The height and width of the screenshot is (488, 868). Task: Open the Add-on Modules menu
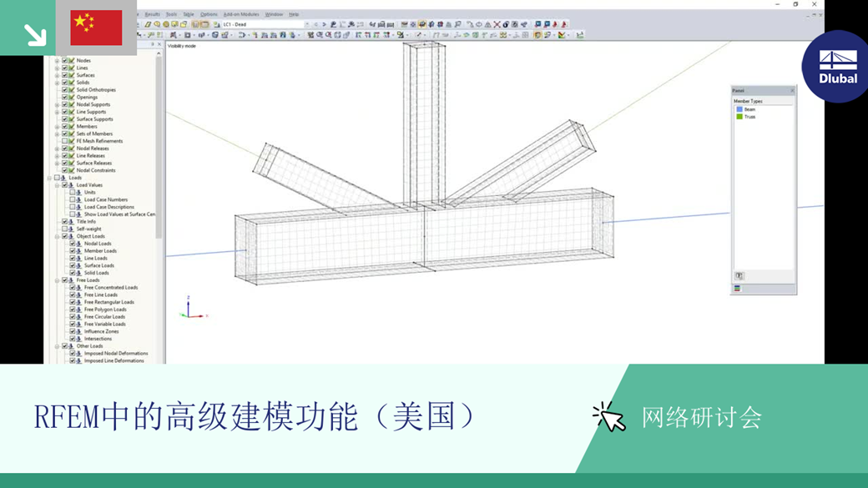click(241, 14)
